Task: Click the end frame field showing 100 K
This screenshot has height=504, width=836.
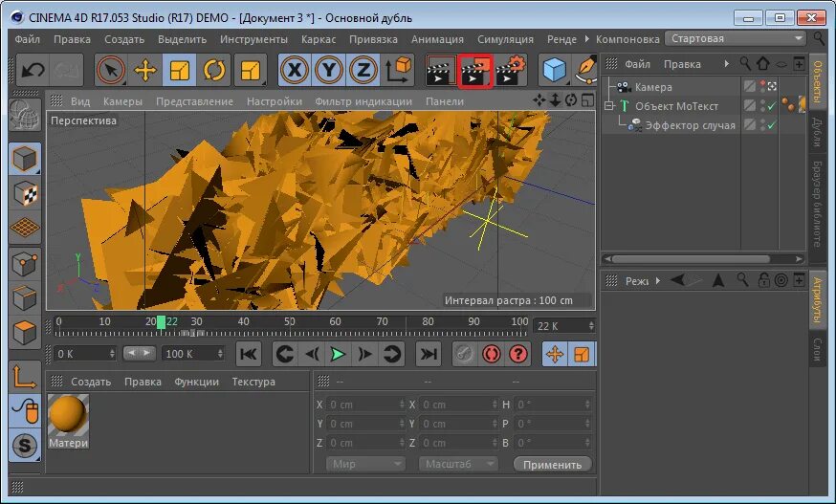Action: [192, 354]
